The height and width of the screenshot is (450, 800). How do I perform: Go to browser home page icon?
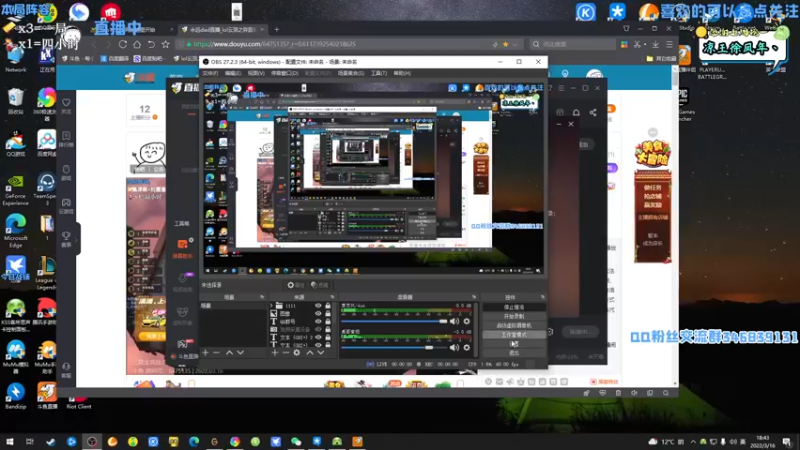click(137, 44)
